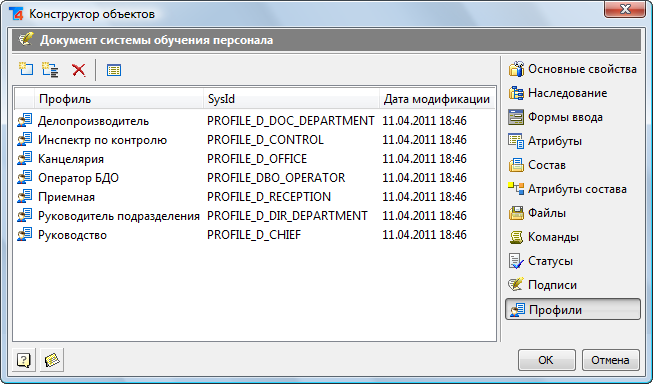Confirm with the OK button
The image size is (653, 384).
[546, 360]
